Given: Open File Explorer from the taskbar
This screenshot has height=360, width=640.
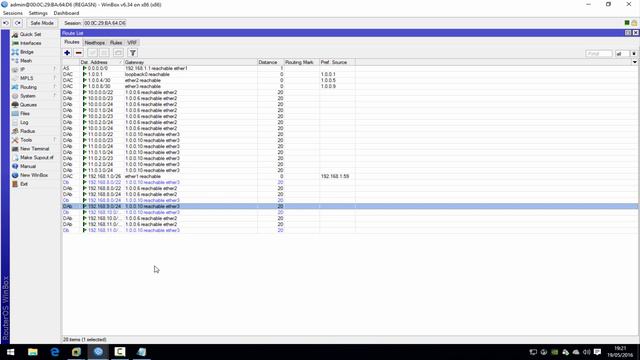Looking at the screenshot, I should click(33, 352).
